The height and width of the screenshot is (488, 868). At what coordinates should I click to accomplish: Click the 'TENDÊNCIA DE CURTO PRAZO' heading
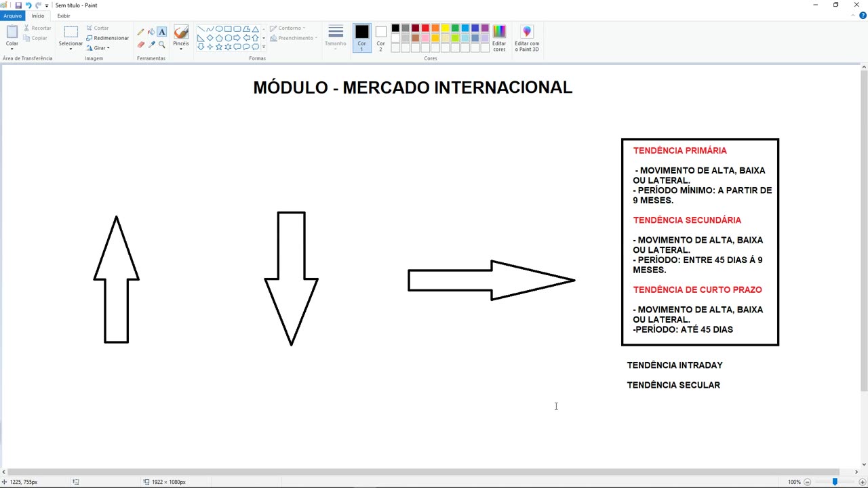pyautogui.click(x=697, y=289)
